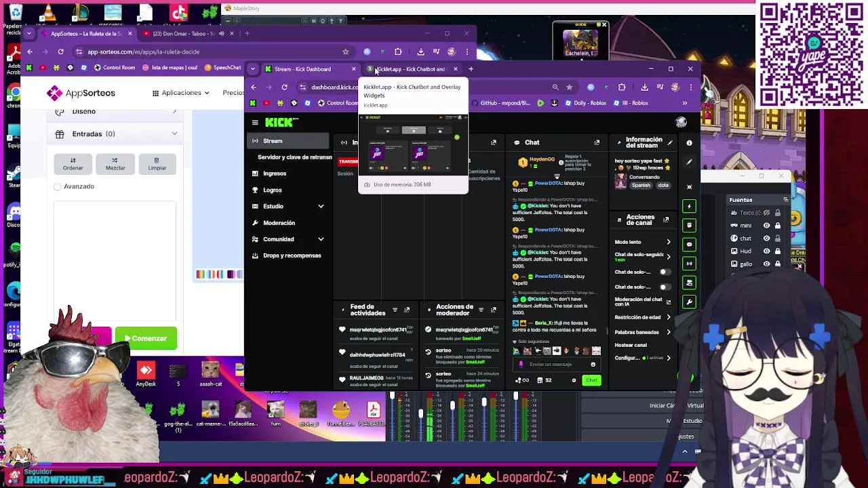
Task: Open tab search dropdown in Kick browser
Action: [253, 69]
